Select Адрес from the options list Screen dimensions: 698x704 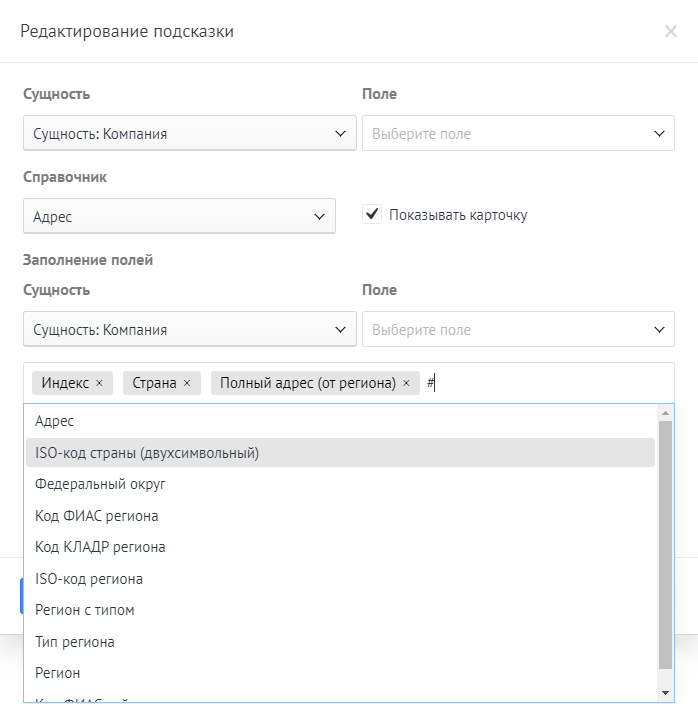tap(340, 422)
